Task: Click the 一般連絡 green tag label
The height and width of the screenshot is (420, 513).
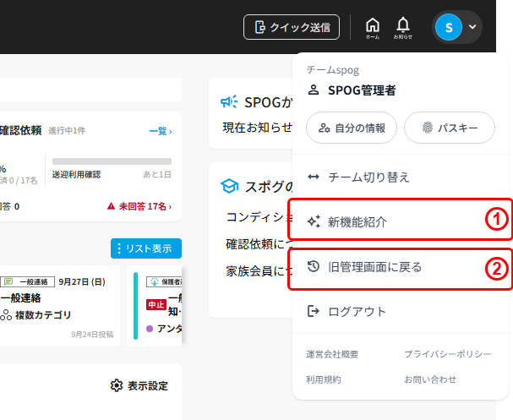Action: pyautogui.click(x=28, y=281)
